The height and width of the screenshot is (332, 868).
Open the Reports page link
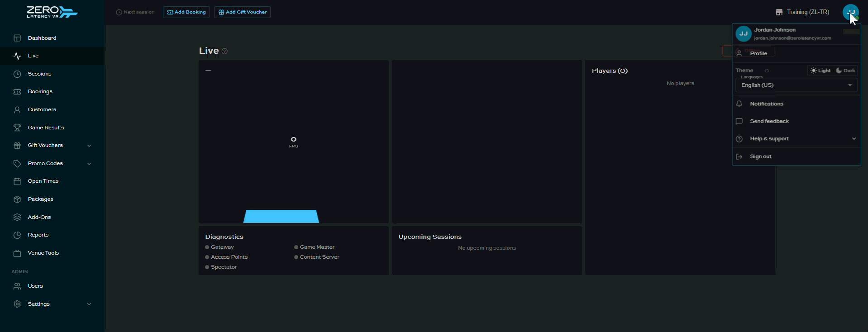click(52, 235)
